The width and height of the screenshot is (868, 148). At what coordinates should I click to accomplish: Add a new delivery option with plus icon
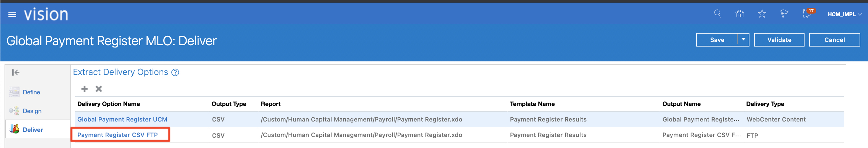click(84, 89)
